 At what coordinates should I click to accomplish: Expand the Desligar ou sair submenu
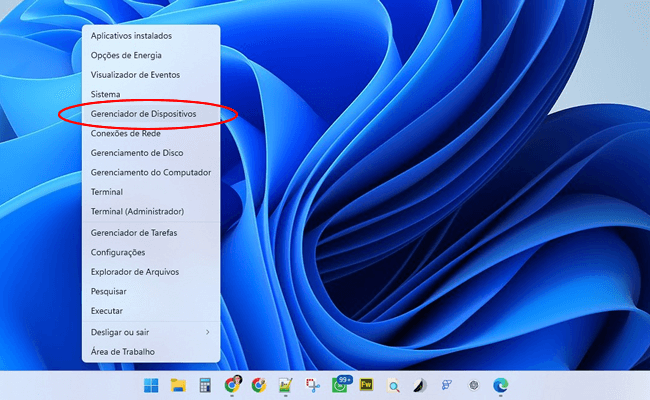click(151, 332)
